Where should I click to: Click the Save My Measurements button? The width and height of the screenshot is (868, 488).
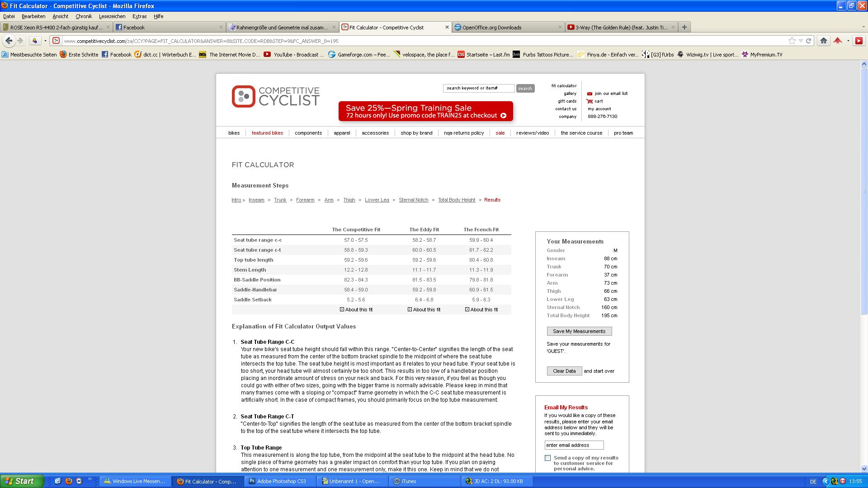point(579,331)
